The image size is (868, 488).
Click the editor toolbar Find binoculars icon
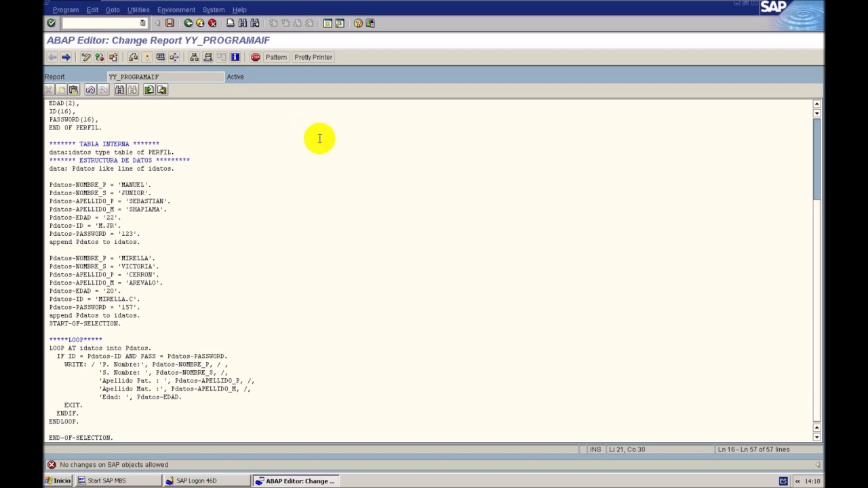click(x=119, y=89)
